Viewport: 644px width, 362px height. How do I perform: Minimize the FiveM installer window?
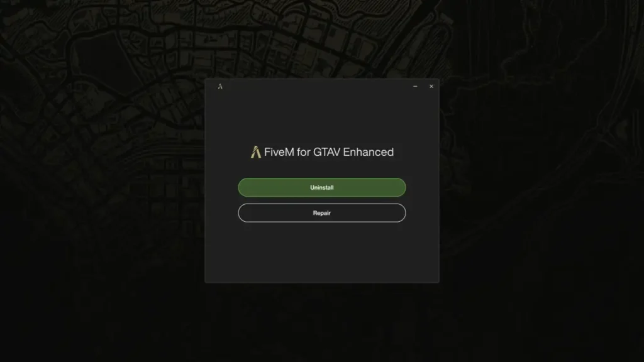tap(415, 86)
